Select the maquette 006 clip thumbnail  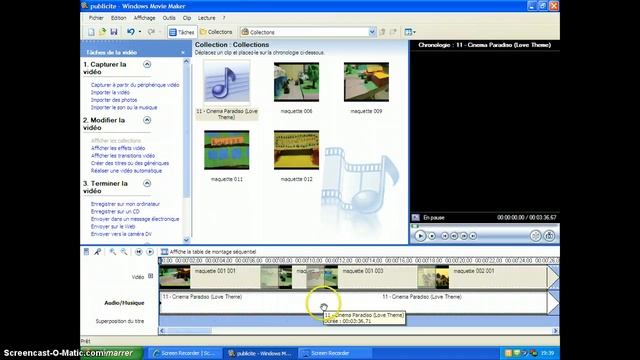(296, 82)
